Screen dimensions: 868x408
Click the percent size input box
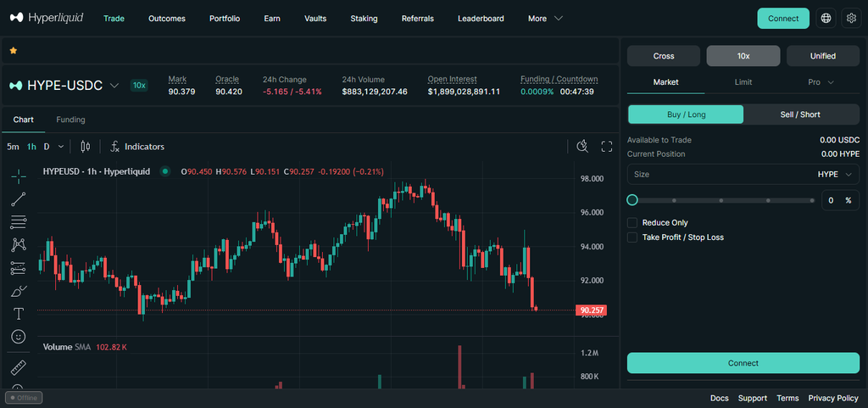pyautogui.click(x=840, y=200)
